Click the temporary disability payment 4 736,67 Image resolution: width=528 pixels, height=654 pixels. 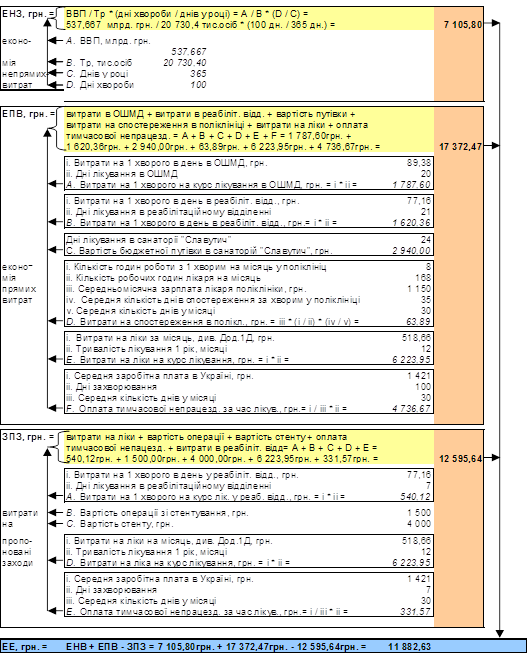click(411, 409)
